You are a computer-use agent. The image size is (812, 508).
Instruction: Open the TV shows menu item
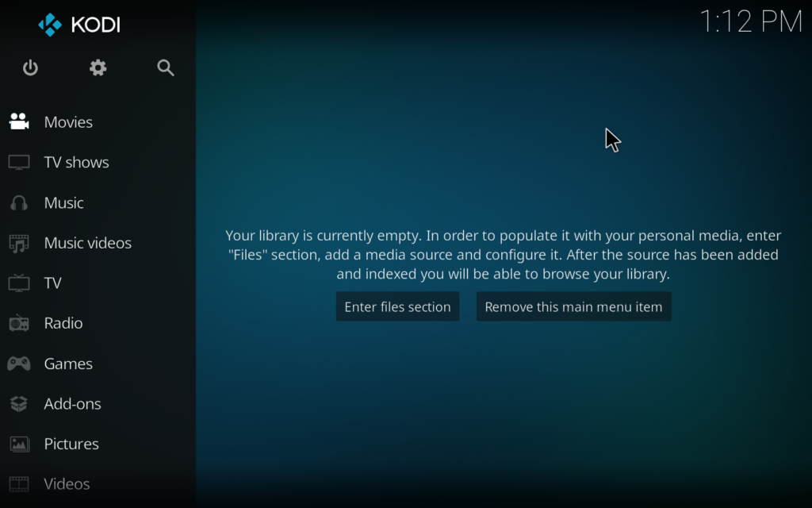tap(77, 162)
